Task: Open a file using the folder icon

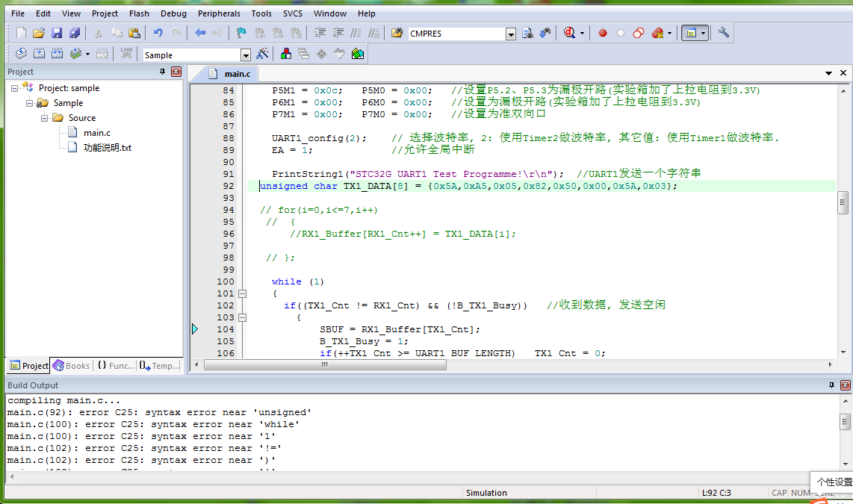Action: pyautogui.click(x=39, y=33)
